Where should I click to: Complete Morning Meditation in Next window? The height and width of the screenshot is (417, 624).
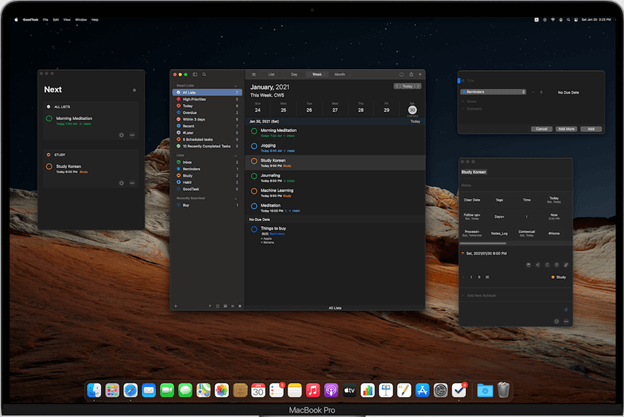[x=49, y=119]
